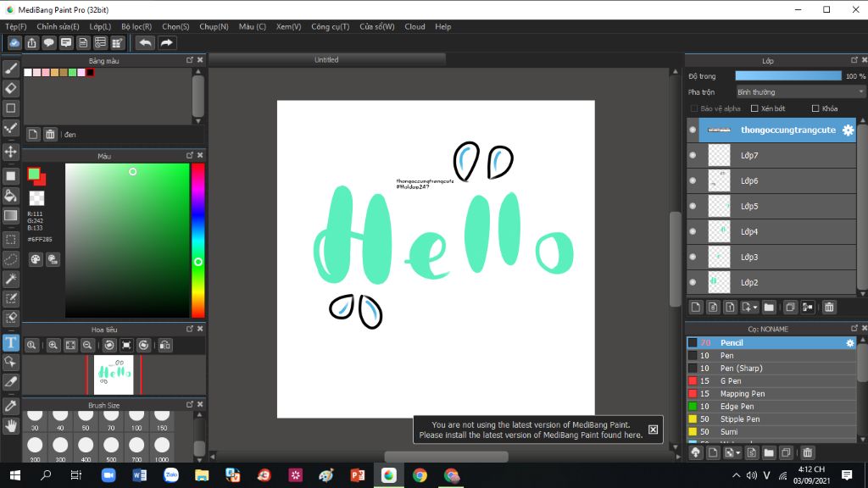Viewport: 868px width, 488px height.
Task: Toggle the Xén bớt clipping checkbox
Action: click(754, 108)
